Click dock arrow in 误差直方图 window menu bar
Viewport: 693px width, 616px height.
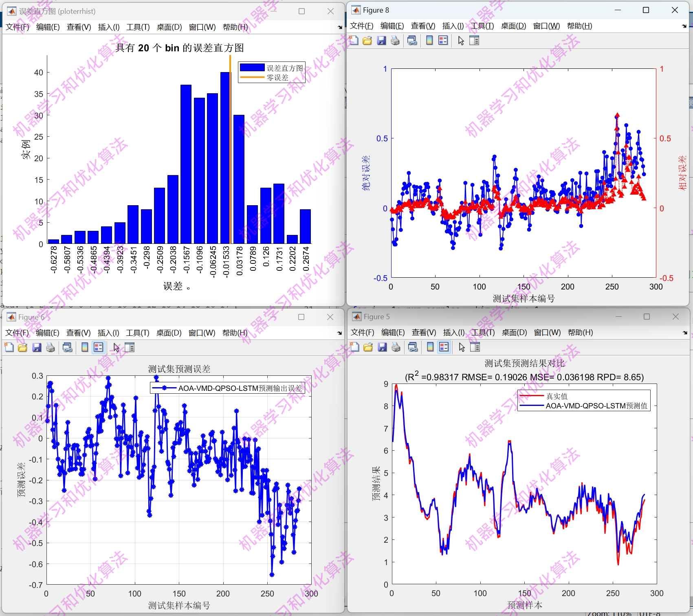coord(340,27)
